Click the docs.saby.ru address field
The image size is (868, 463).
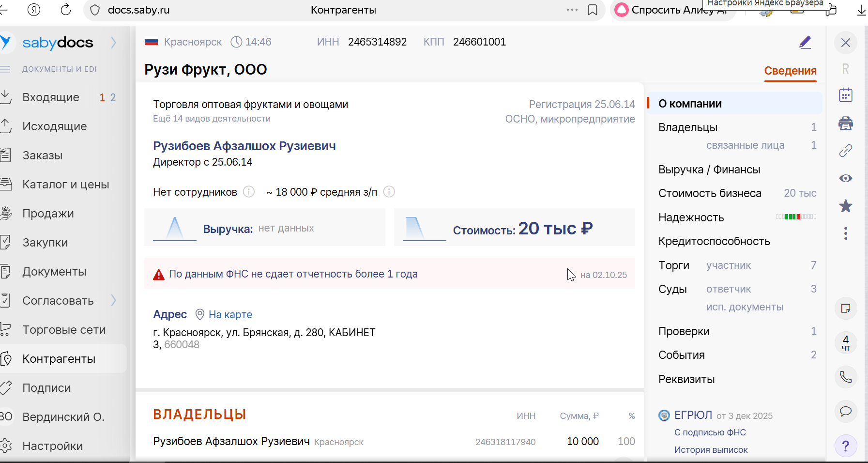coord(138,10)
